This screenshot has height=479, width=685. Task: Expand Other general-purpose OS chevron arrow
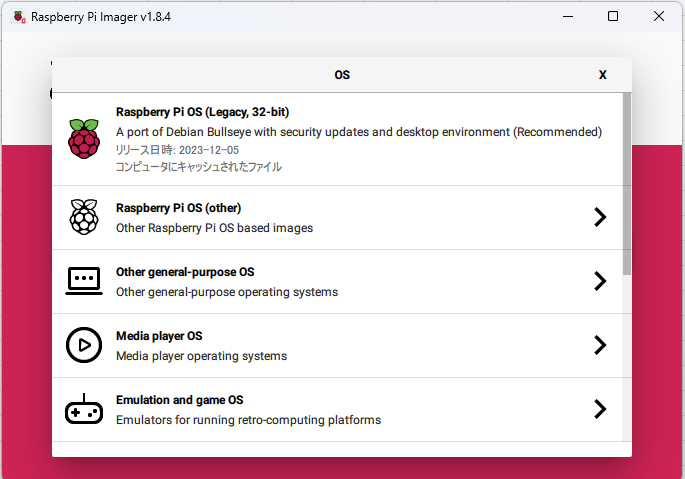click(600, 281)
